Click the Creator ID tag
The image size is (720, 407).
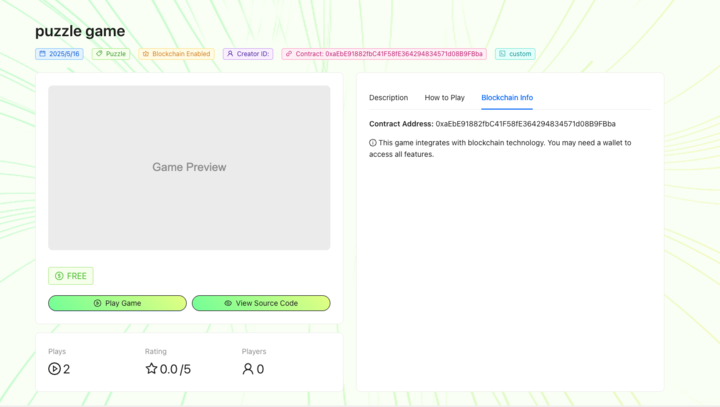(248, 54)
